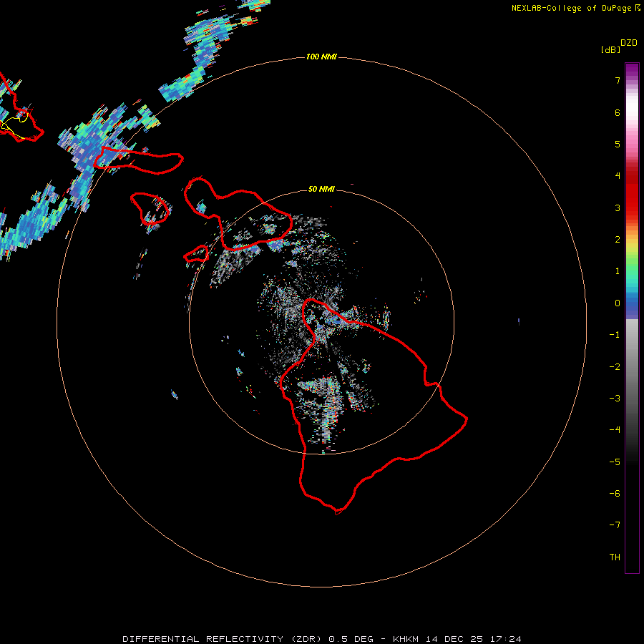Viewport: 644px width, 644px height.
Task: Click the -3 value on the scale
Action: pyautogui.click(x=615, y=399)
